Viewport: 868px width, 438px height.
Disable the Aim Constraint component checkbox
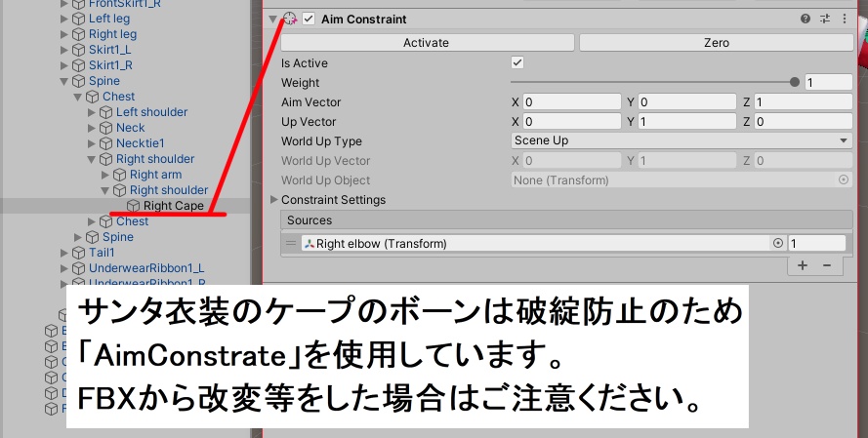pyautogui.click(x=309, y=19)
